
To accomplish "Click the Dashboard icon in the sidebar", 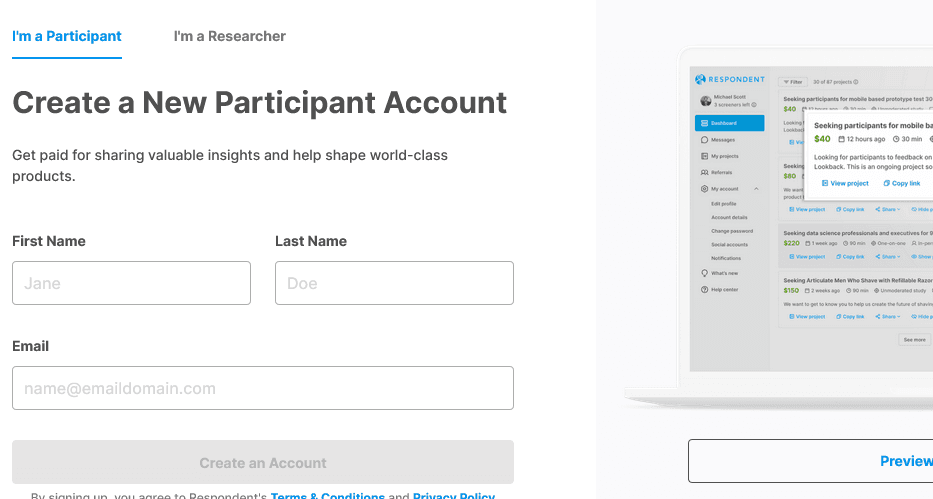I will (705, 123).
